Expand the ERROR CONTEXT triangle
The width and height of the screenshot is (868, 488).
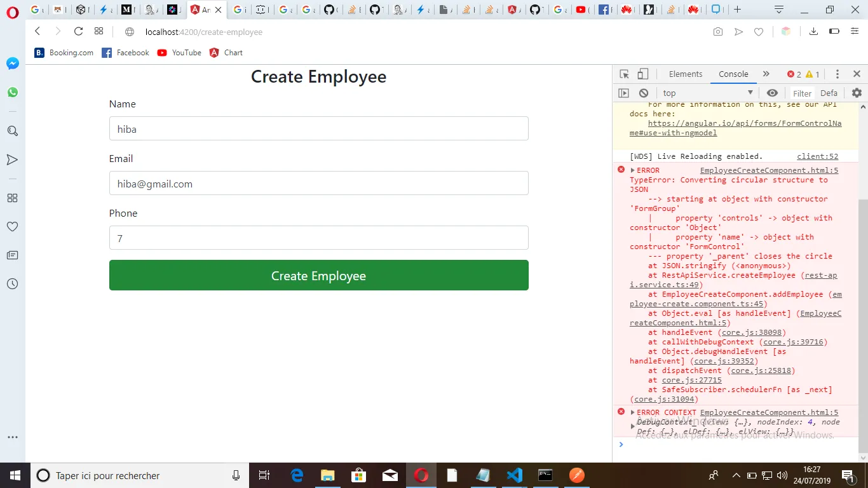coord(633,412)
